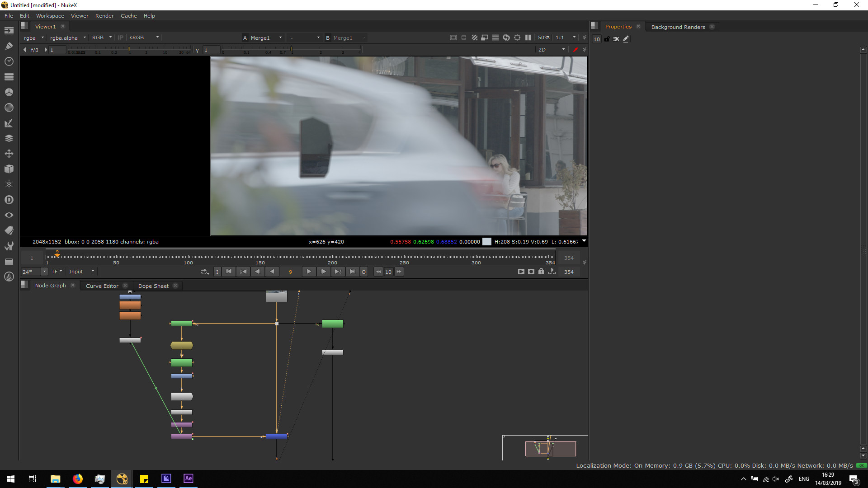
Task: Open the rgba channel set dropdown
Action: (x=34, y=38)
